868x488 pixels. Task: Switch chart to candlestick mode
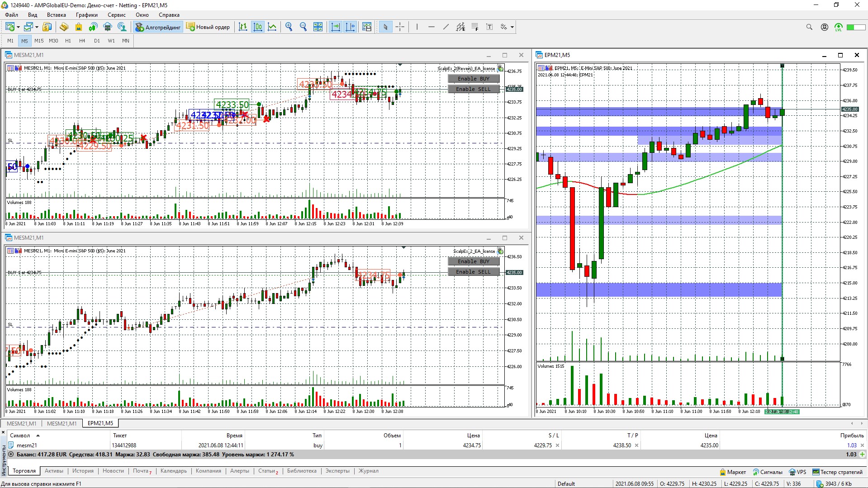(258, 27)
